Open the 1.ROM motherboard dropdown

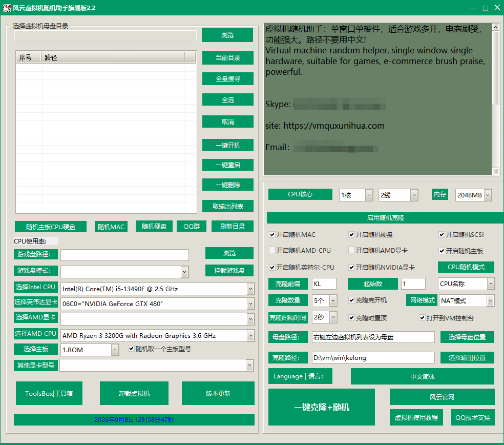pos(115,350)
